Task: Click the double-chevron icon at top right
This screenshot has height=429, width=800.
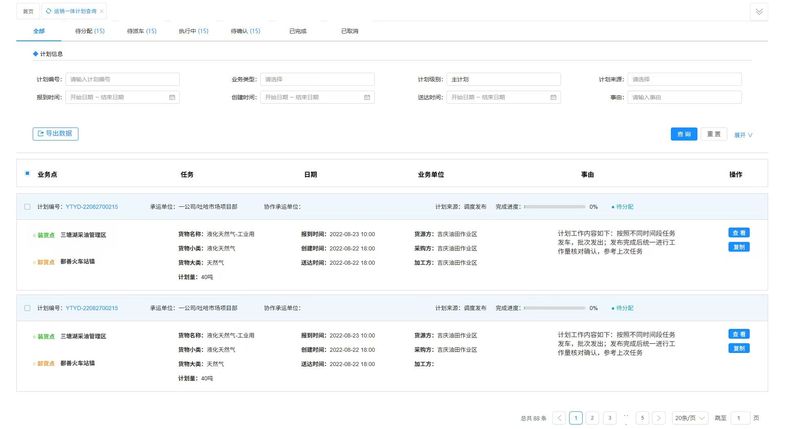Action: 759,11
